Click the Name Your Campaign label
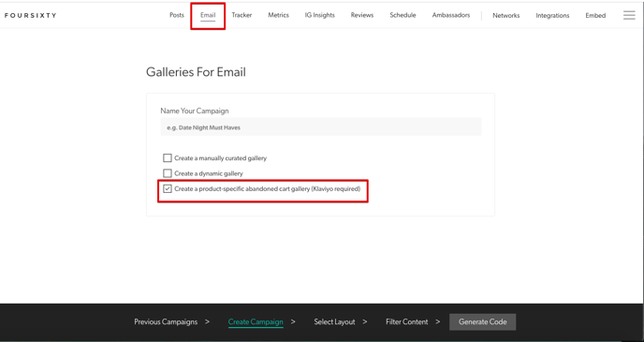 click(195, 111)
